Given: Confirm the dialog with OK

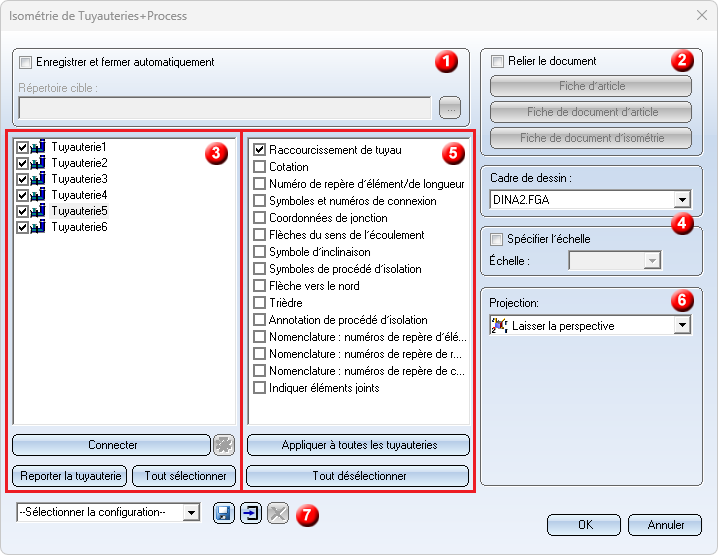Looking at the screenshot, I should click(x=584, y=524).
